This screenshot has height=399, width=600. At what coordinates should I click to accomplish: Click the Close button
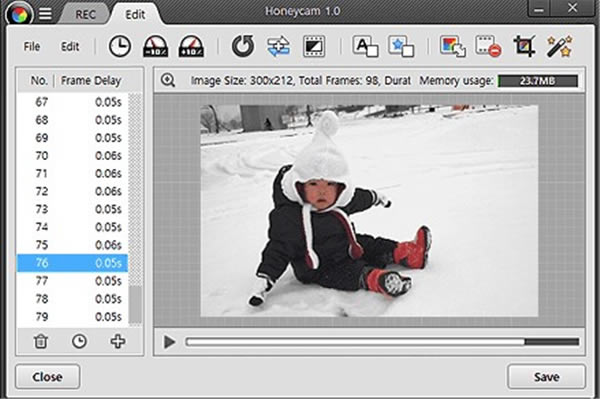[47, 377]
